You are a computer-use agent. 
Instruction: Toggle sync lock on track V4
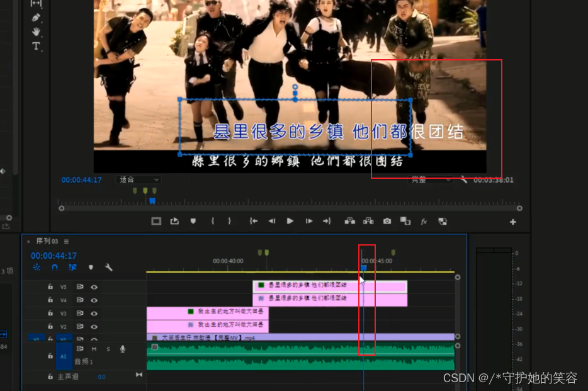point(79,300)
